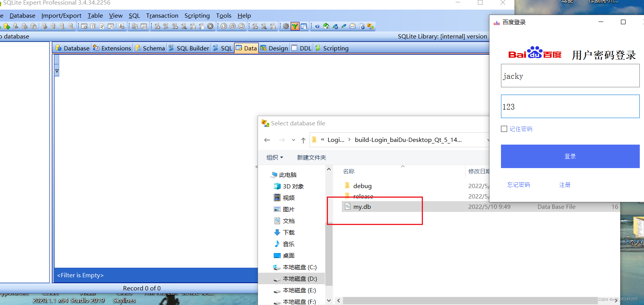
Task: Select the my.db file row
Action: 481,207
